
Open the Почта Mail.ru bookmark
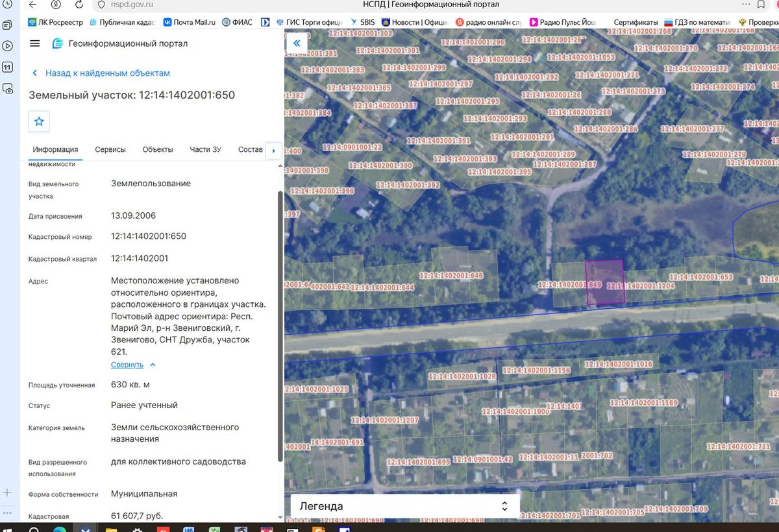[x=189, y=22]
